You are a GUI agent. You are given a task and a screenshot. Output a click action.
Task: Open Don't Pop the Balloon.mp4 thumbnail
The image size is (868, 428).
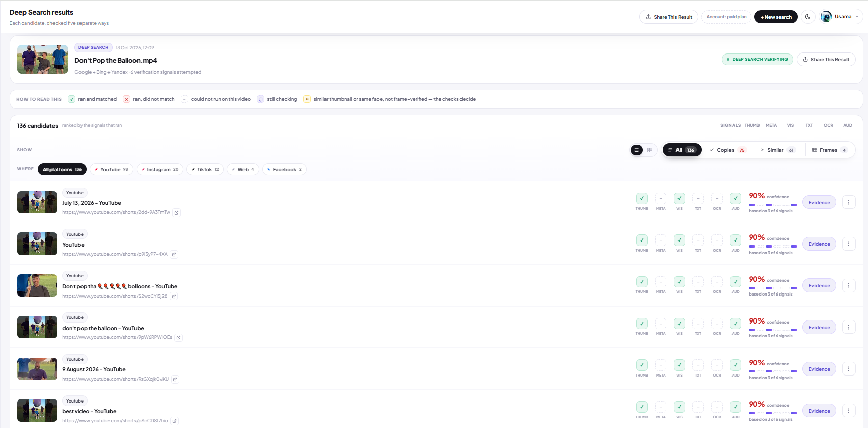43,59
